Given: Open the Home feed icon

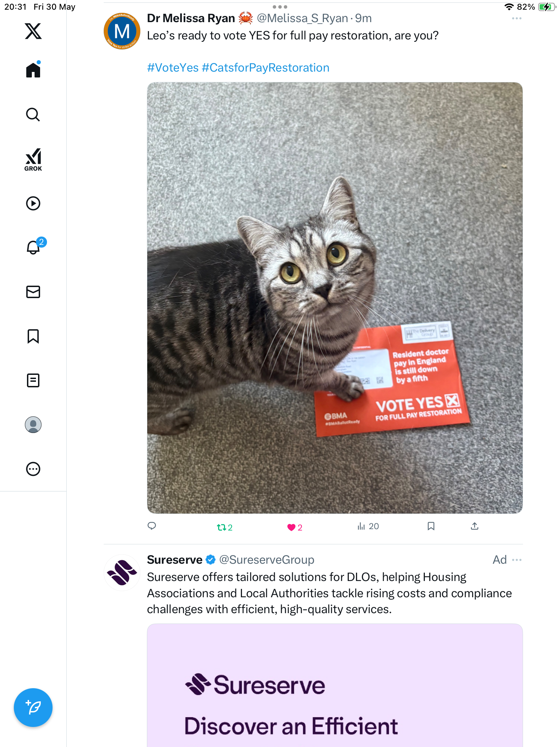Looking at the screenshot, I should [33, 70].
